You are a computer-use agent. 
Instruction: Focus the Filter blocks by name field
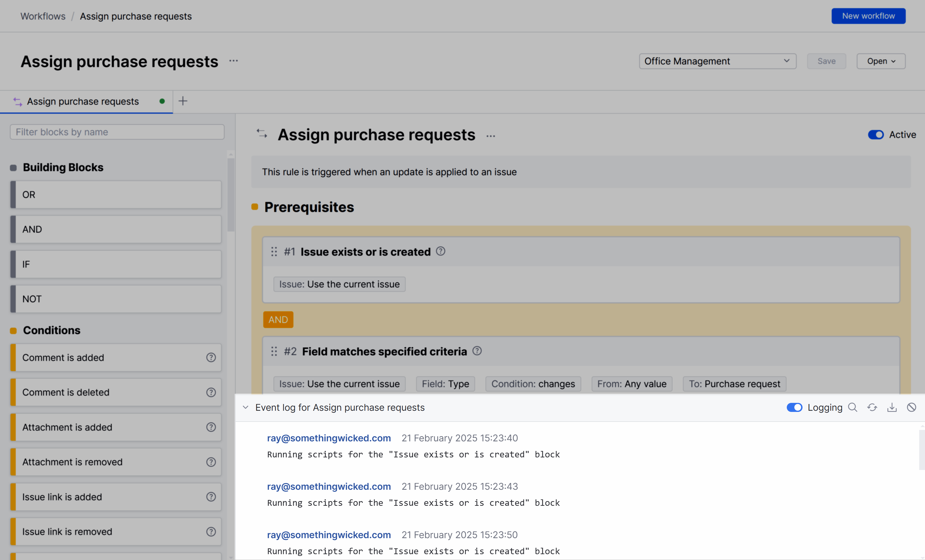117,132
